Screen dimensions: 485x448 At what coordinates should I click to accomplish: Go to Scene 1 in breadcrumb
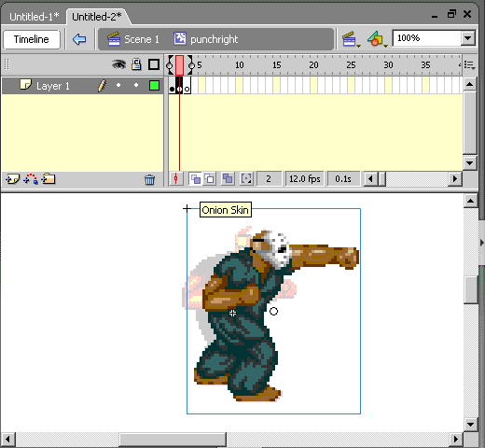coord(133,39)
